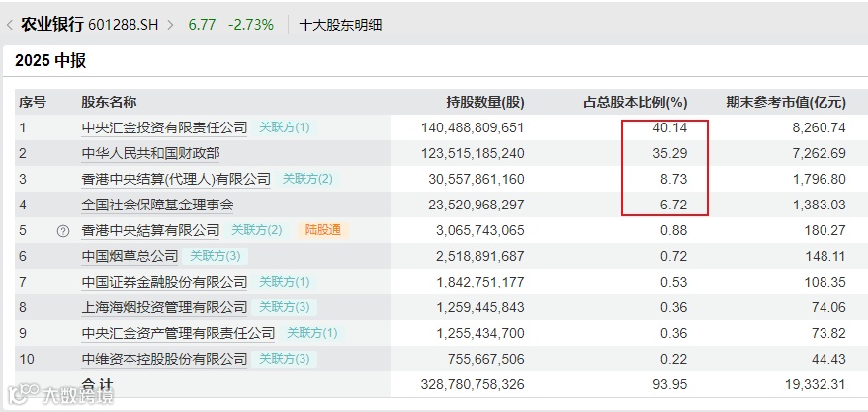Click column header 期末参考市值(亿元)
The height and width of the screenshot is (412, 868).
pos(786,103)
